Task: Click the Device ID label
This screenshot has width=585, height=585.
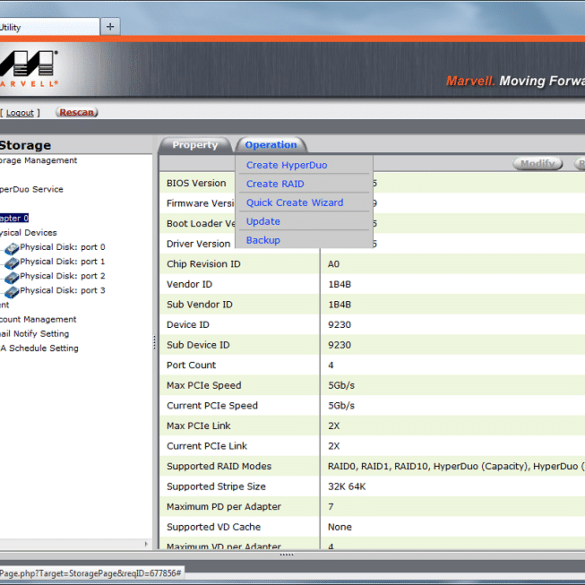Action: point(188,325)
